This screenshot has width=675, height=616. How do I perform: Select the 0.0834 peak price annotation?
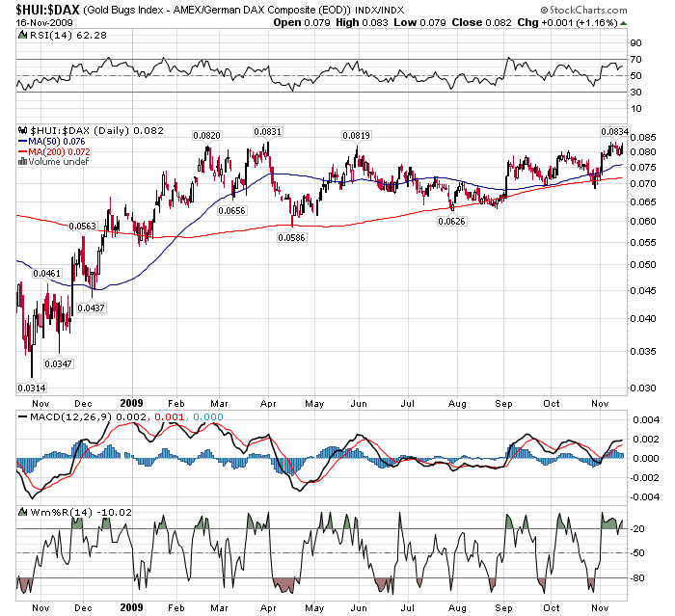[614, 131]
